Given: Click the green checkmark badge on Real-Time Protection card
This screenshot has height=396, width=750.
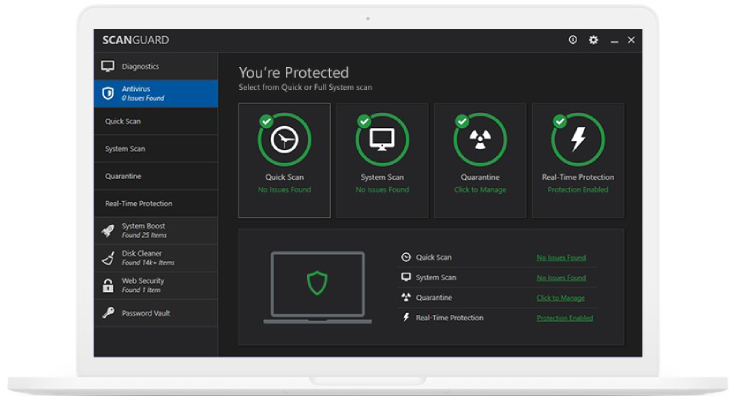Looking at the screenshot, I should [x=560, y=121].
